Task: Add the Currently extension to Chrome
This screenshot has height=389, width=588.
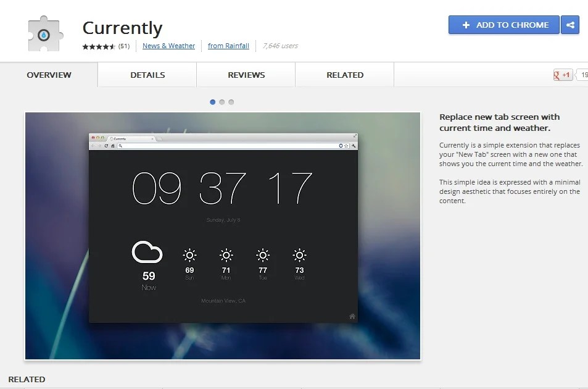Action: click(x=503, y=25)
